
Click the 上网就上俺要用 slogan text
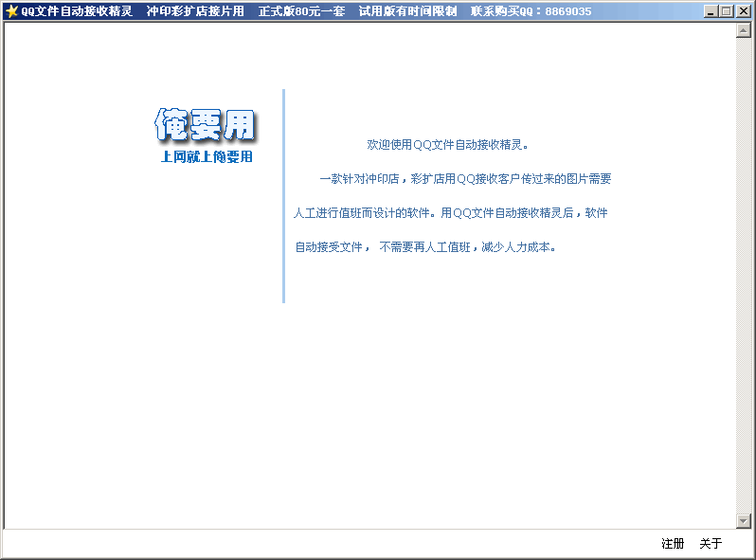(207, 156)
